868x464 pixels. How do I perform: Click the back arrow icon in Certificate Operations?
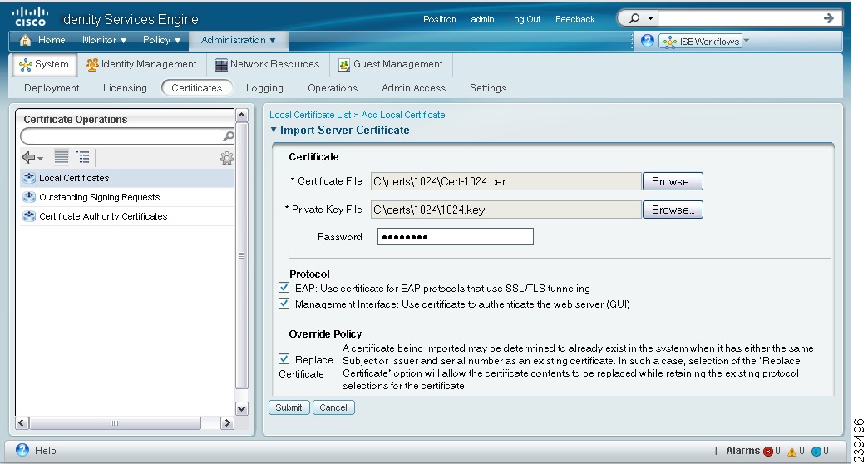[28, 158]
